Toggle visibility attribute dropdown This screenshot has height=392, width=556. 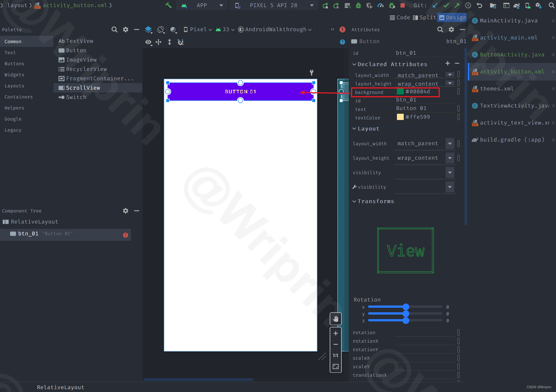pyautogui.click(x=451, y=172)
